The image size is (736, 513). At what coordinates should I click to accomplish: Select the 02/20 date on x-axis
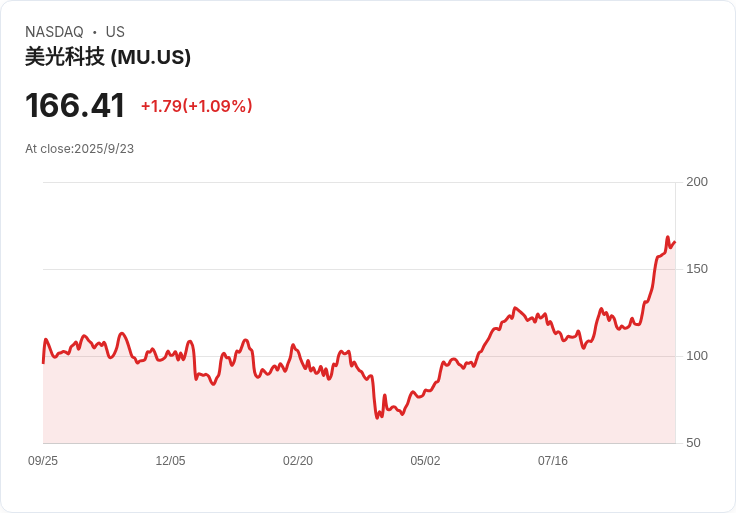pos(298,461)
